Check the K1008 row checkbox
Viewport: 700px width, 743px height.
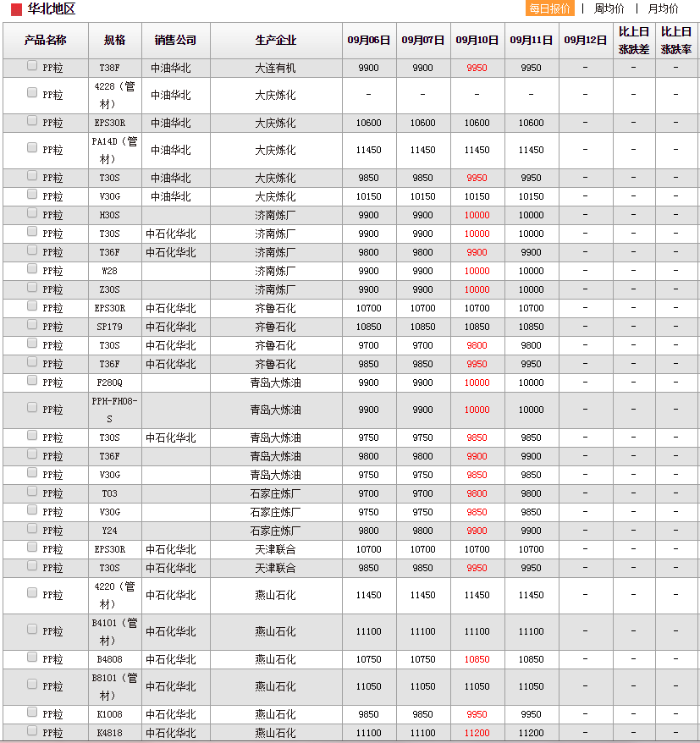(x=32, y=712)
